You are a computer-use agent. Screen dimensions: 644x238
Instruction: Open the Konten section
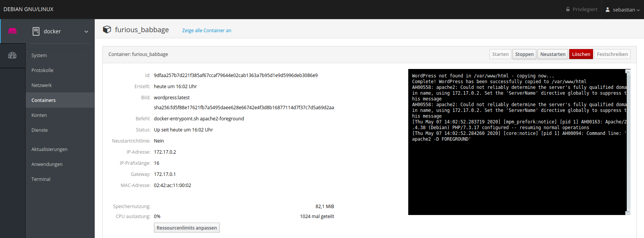pos(60,115)
